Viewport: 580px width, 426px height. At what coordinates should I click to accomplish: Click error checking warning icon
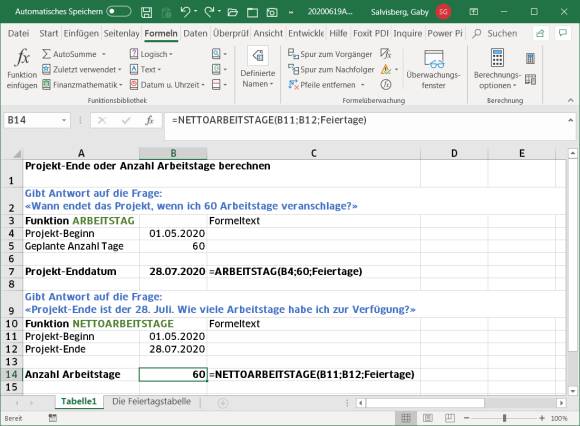coord(385,69)
